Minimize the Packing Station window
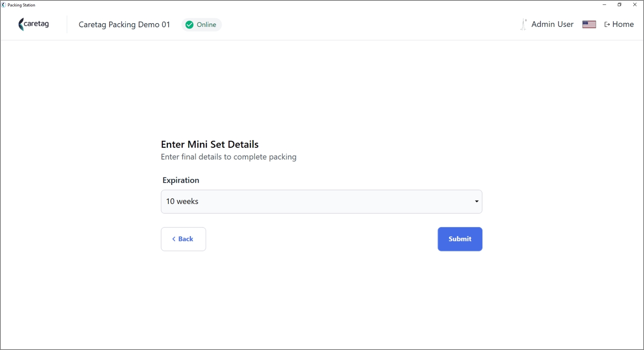The height and width of the screenshot is (350, 644). [x=604, y=5]
